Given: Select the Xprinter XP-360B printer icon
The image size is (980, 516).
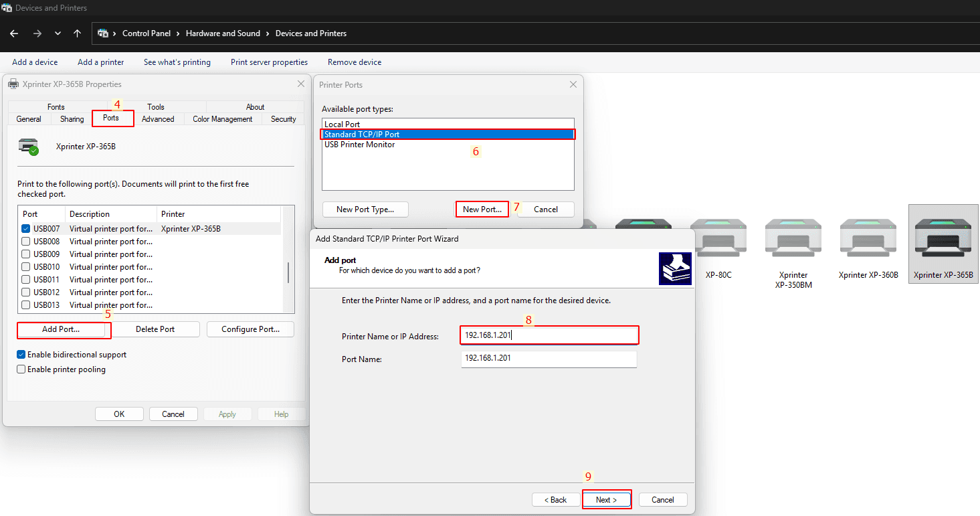Looking at the screenshot, I should click(868, 249).
